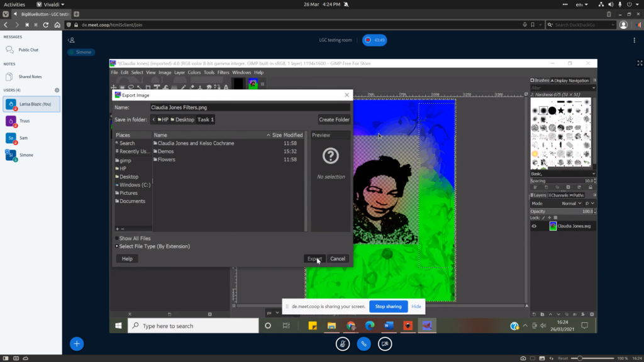Open File Explorer from Windows taskbar

pos(331,326)
